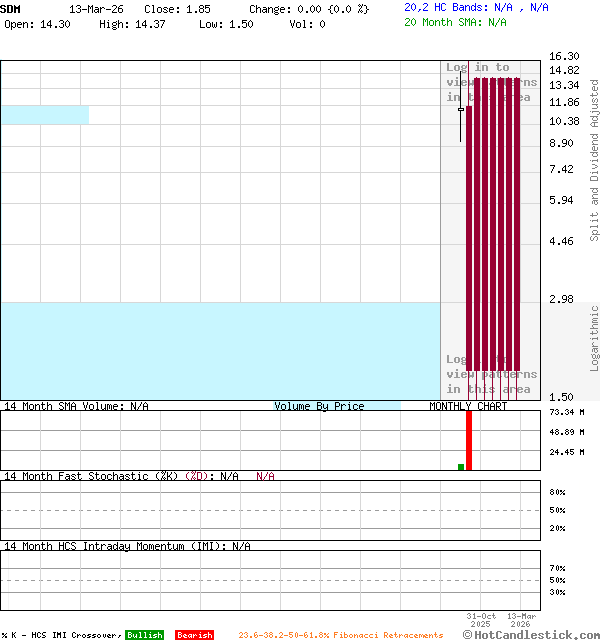Click the small light-blue bar at upper left
The height and width of the screenshot is (640, 600).
(x=45, y=115)
